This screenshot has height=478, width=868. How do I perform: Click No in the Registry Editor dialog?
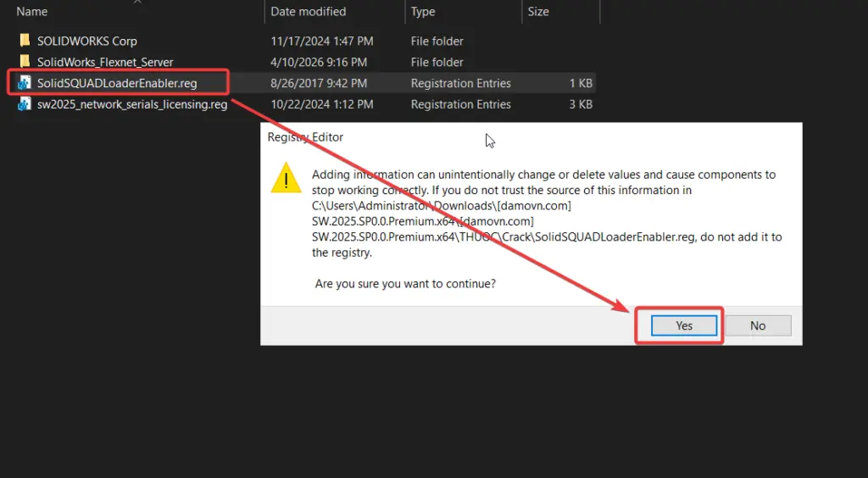point(758,325)
